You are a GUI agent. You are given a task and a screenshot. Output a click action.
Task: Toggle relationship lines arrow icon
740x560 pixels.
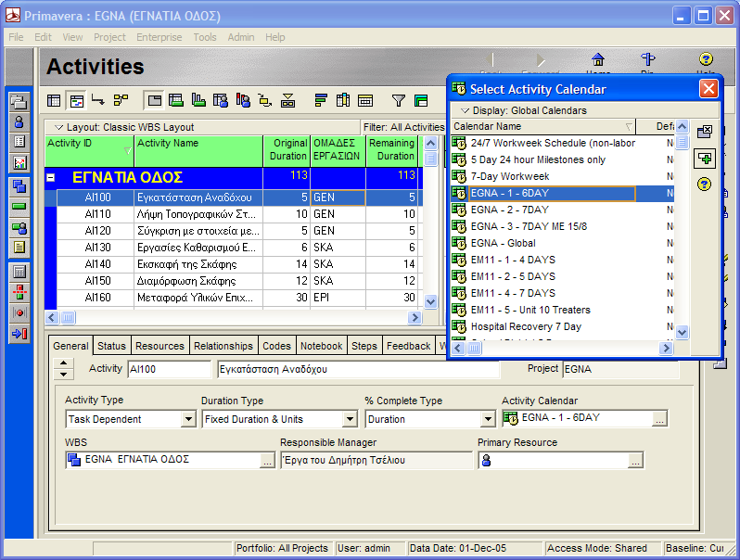[98, 100]
